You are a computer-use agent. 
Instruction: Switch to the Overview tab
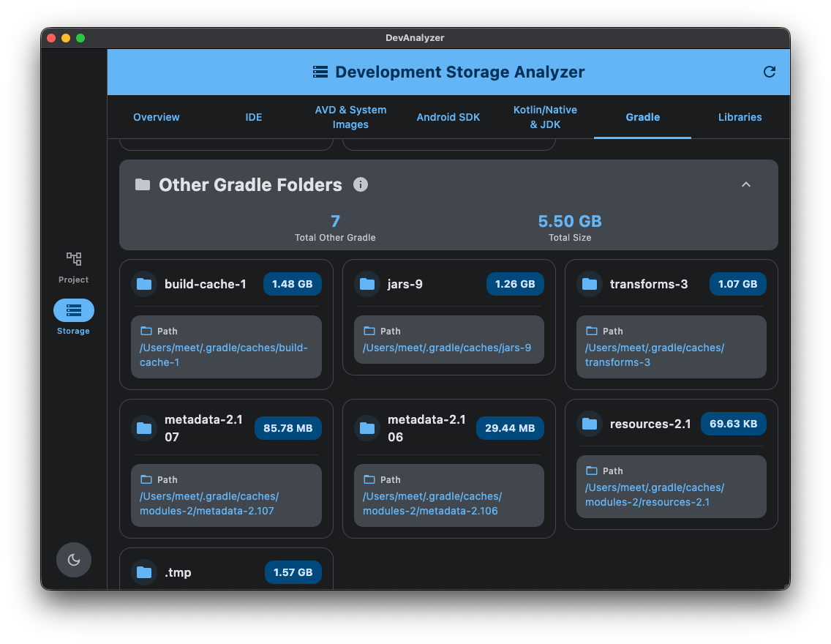point(156,117)
